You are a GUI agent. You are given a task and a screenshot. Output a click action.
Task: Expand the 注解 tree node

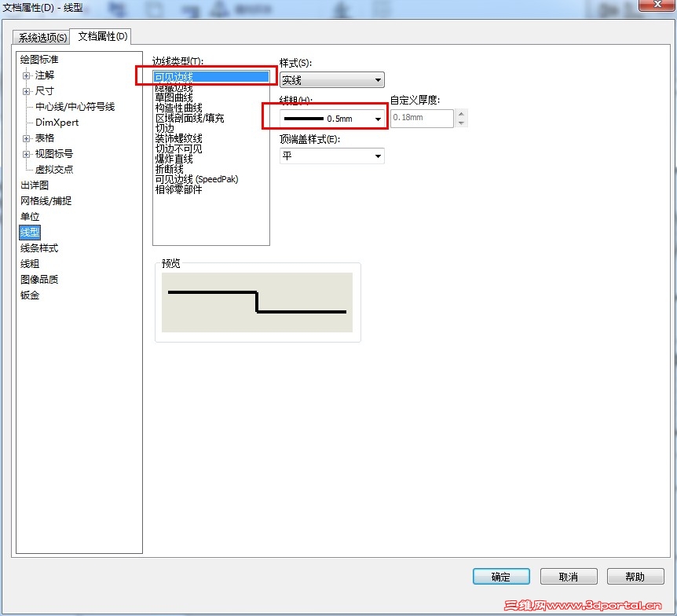(25, 75)
